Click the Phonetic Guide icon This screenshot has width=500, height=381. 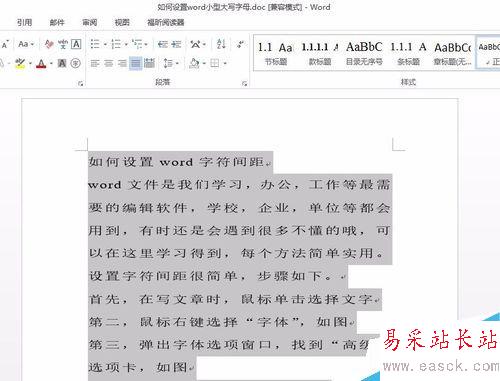[x=63, y=44]
